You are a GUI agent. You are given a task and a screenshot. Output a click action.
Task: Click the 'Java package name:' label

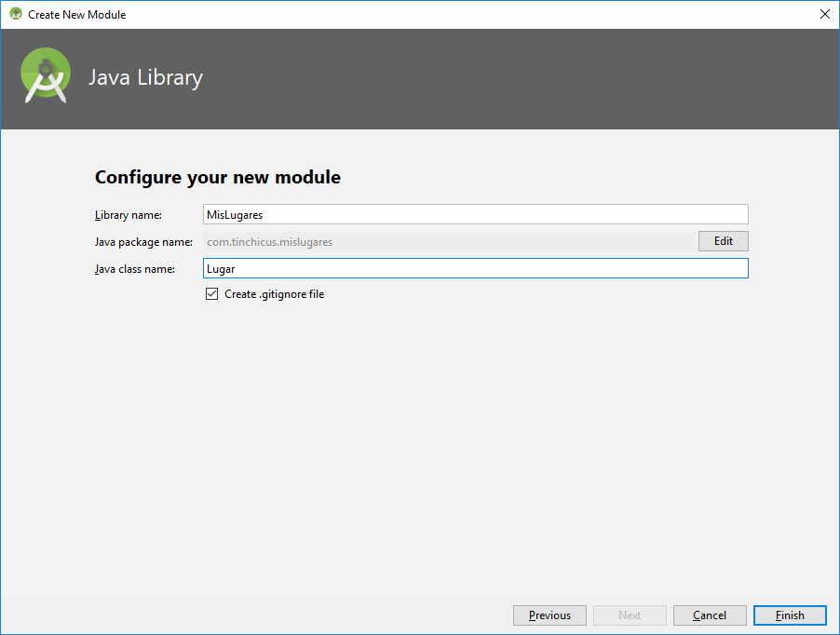143,242
